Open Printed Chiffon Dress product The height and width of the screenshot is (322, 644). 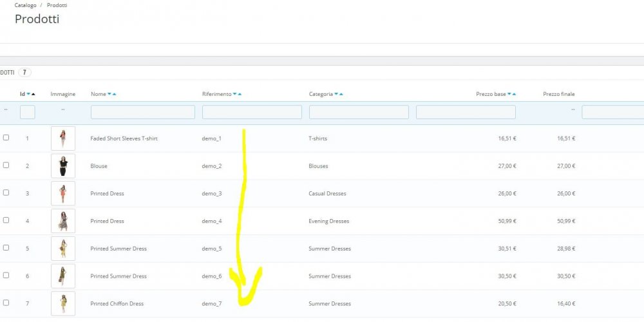(x=117, y=304)
